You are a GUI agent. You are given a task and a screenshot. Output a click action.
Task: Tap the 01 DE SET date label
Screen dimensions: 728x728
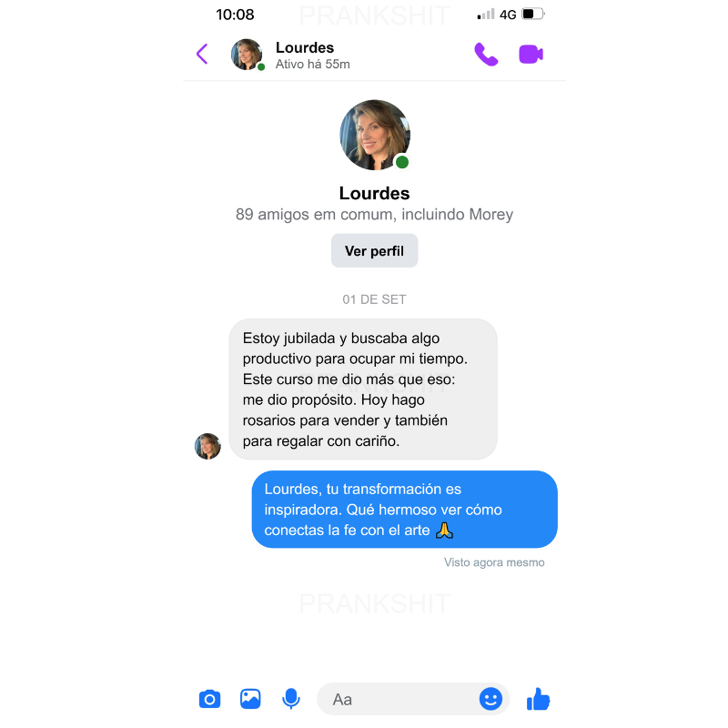point(374,299)
